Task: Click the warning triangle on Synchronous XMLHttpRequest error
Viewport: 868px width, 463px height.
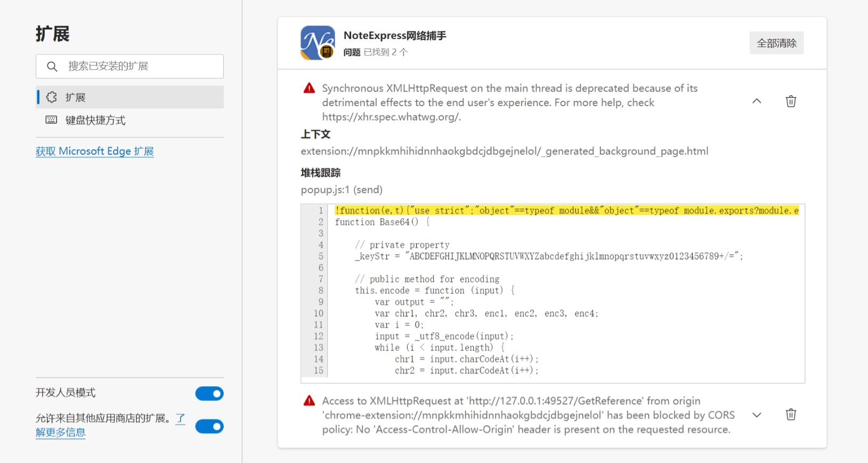Action: point(309,88)
